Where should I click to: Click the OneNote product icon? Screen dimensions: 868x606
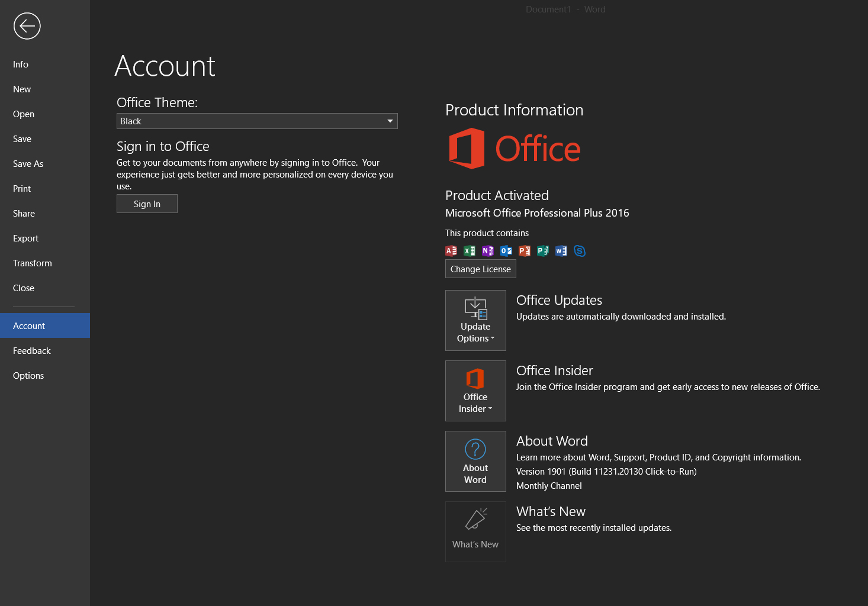[x=488, y=251]
